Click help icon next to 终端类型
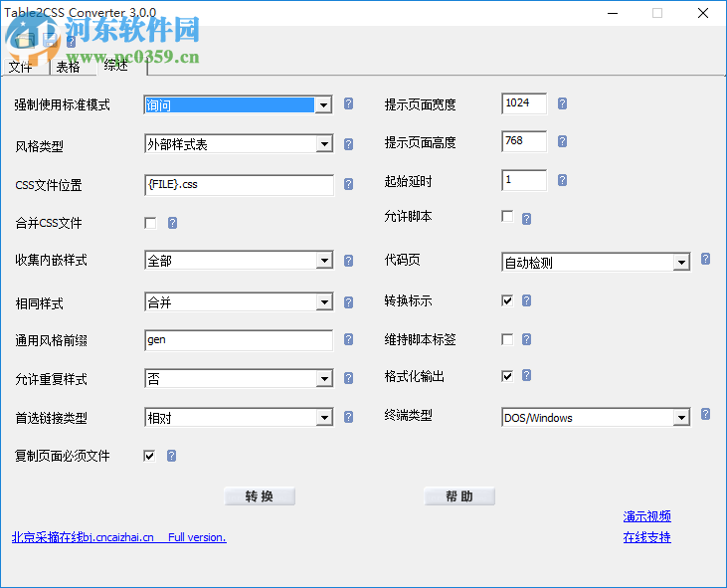This screenshot has height=588, width=727. [706, 414]
